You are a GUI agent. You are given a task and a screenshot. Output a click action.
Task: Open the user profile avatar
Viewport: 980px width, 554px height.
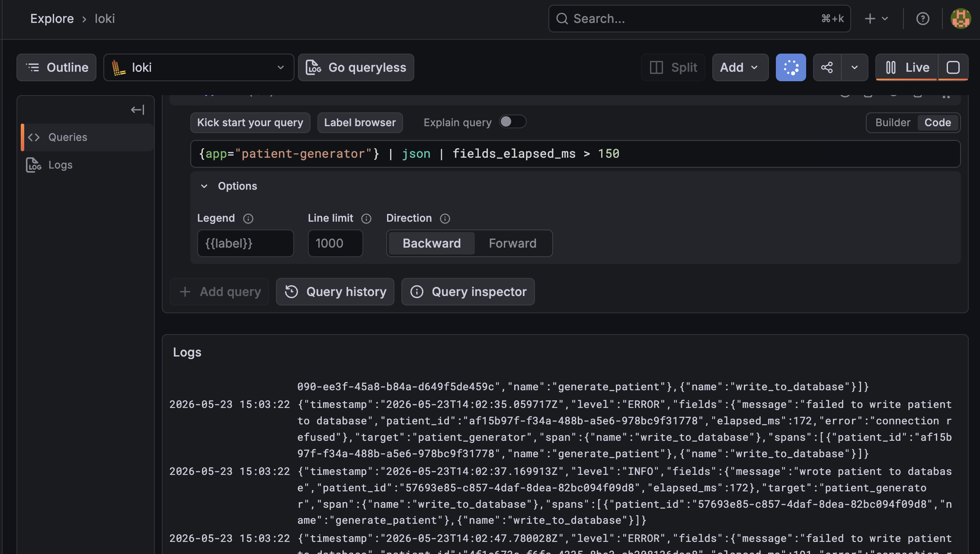pos(961,19)
